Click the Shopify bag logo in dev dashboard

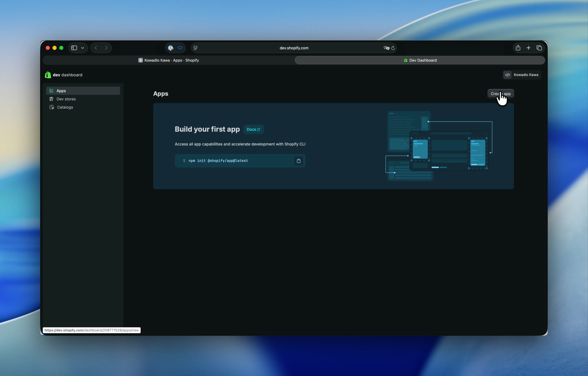click(48, 75)
